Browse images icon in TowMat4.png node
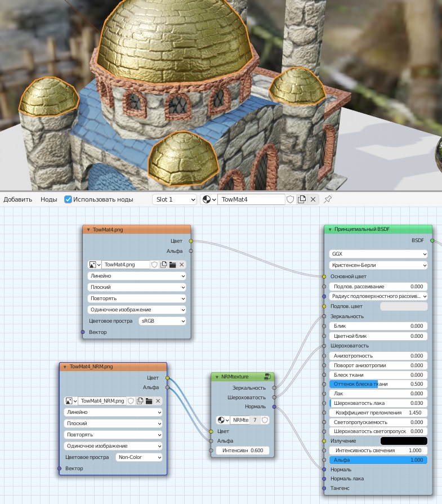The image size is (442, 504). (94, 265)
